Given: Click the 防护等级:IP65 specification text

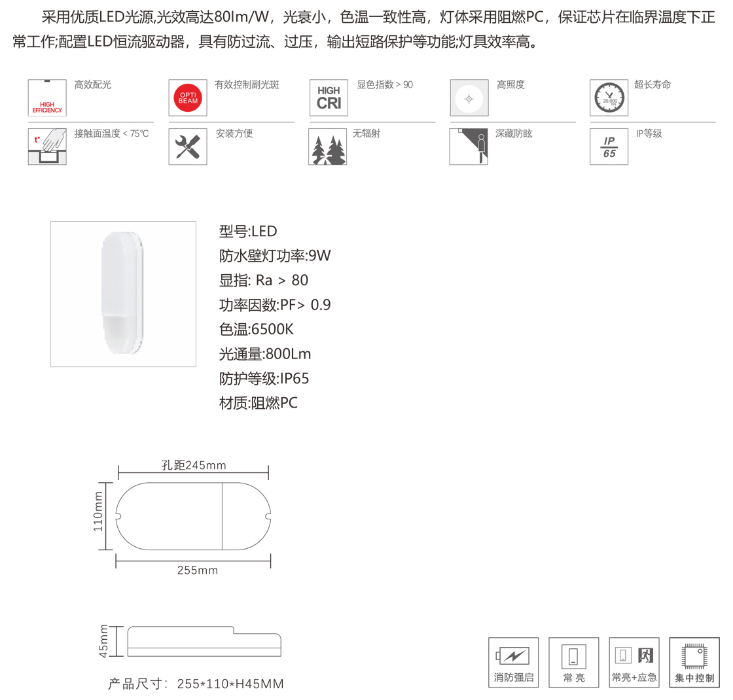Looking at the screenshot, I should (264, 379).
